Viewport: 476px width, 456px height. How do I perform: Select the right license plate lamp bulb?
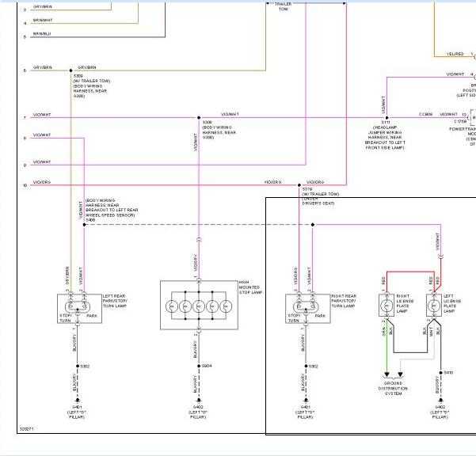387,306
